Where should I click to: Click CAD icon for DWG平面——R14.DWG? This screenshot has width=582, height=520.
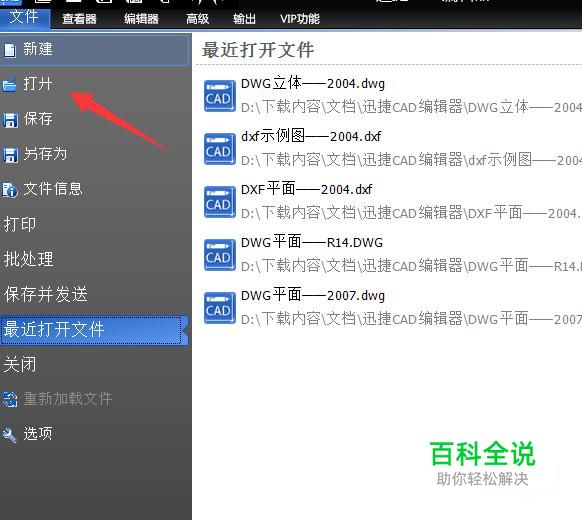[219, 255]
